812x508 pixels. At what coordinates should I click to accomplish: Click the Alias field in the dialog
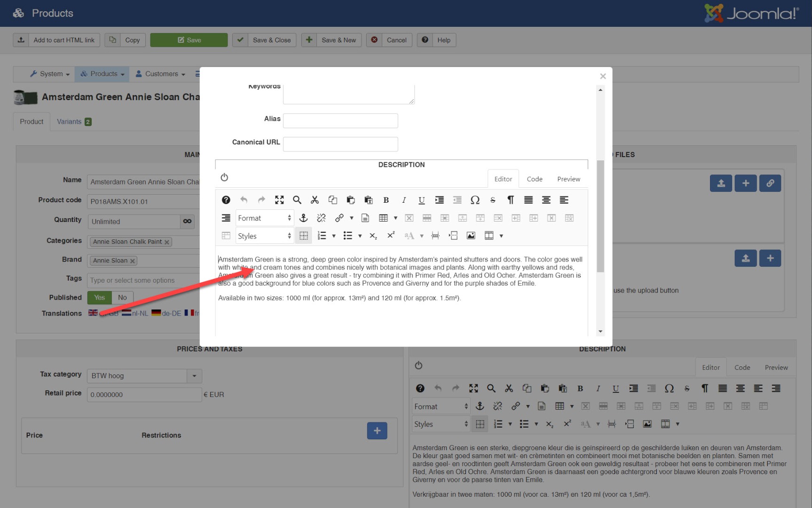pos(340,121)
